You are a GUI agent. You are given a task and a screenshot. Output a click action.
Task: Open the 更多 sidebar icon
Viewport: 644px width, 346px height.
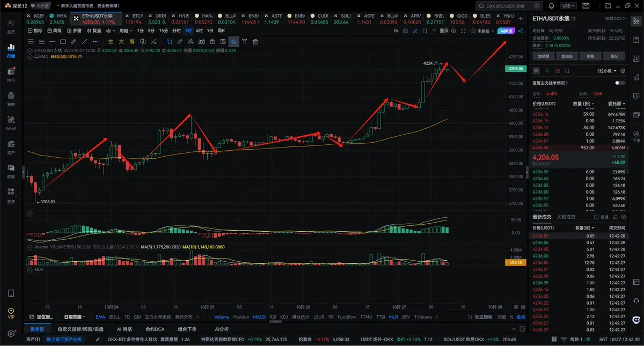pos(11,195)
